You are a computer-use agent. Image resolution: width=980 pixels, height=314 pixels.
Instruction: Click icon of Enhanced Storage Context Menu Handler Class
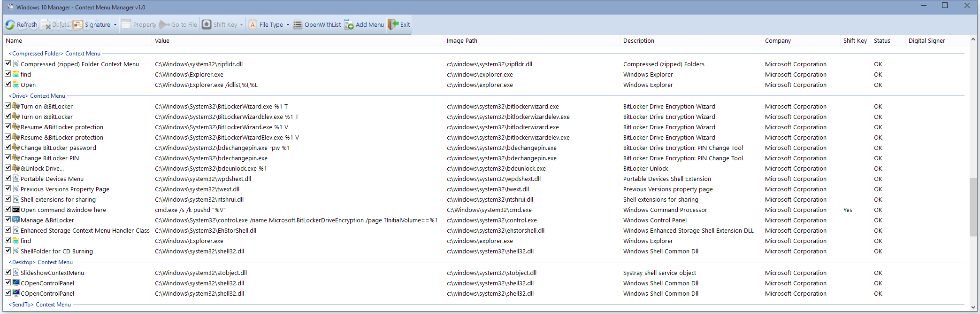[x=16, y=230]
